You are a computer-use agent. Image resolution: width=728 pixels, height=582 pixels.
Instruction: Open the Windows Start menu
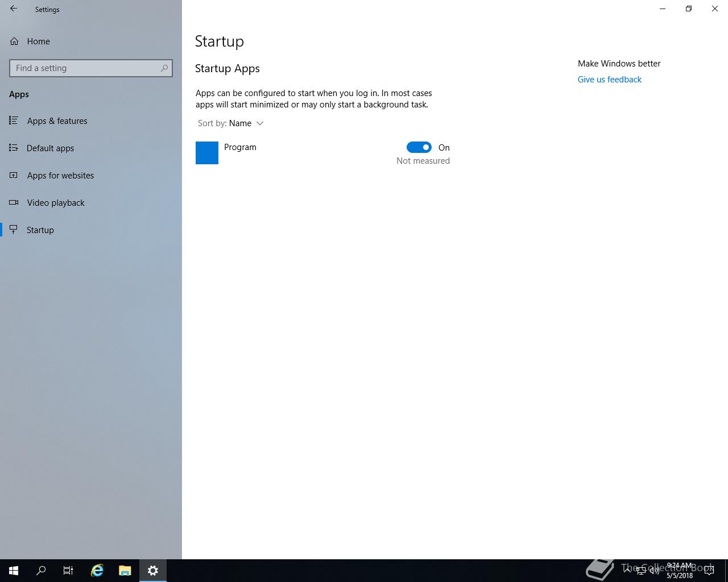click(x=14, y=571)
